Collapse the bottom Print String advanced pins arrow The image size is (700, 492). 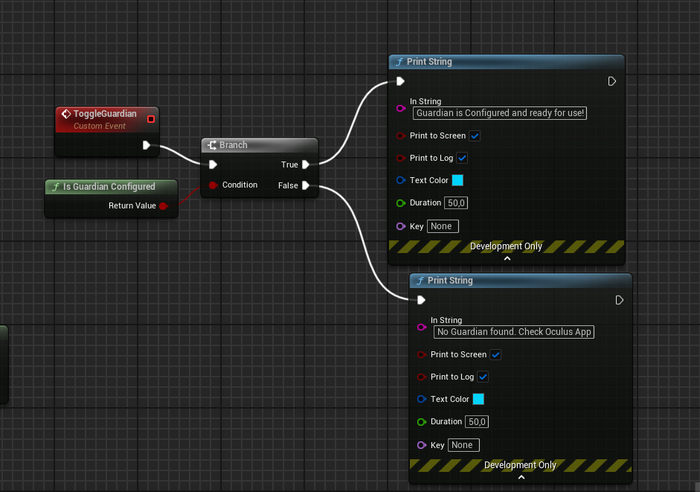point(521,477)
